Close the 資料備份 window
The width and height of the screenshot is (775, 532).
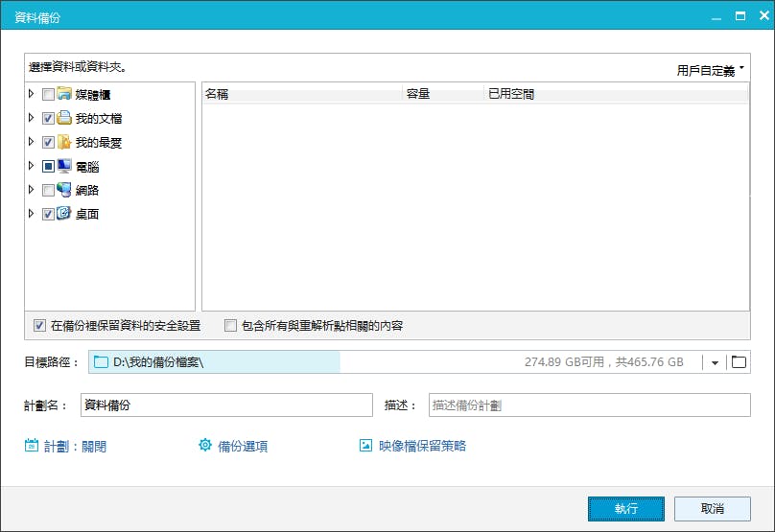pyautogui.click(x=764, y=15)
